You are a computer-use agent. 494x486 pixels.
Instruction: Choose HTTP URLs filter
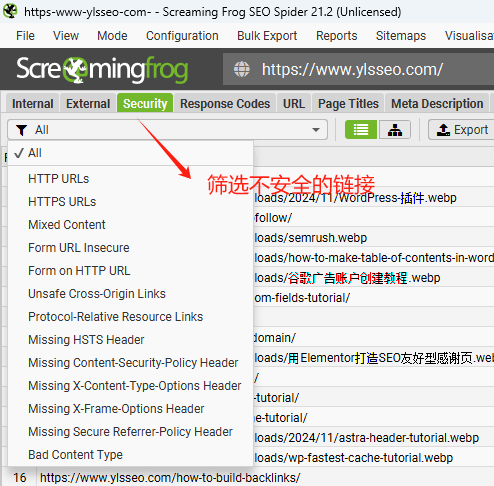pos(130,179)
